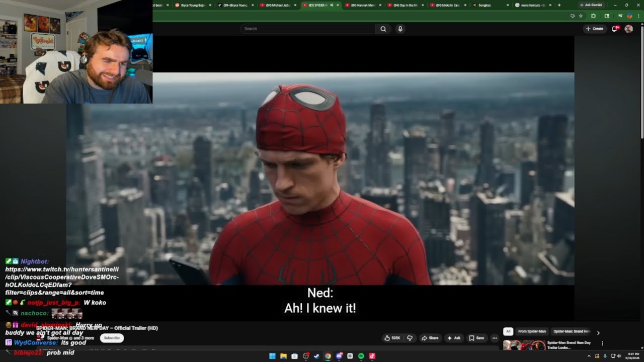
Task: Switch to the Bryce Young Reddit tab
Action: (x=193, y=5)
